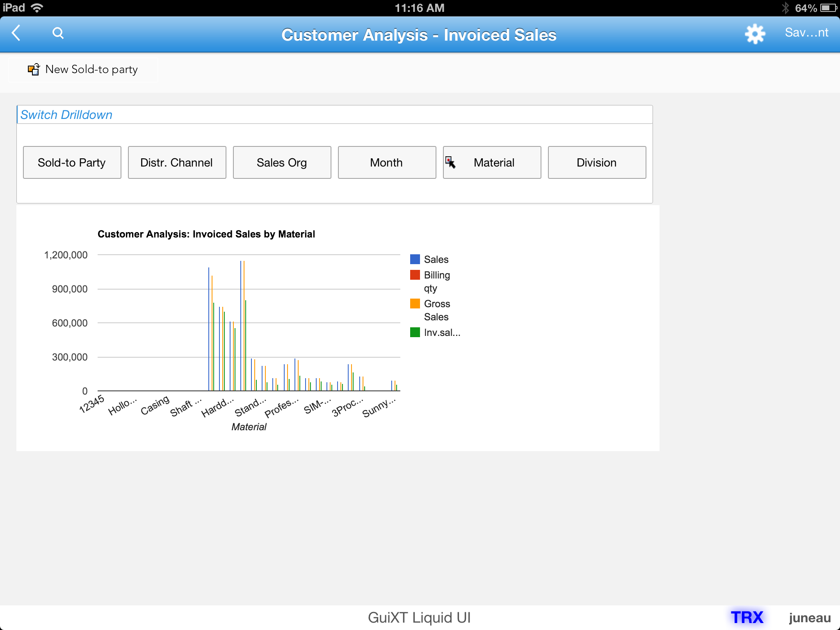This screenshot has width=840, height=630.
Task: Select the Division drilldown button
Action: (597, 162)
